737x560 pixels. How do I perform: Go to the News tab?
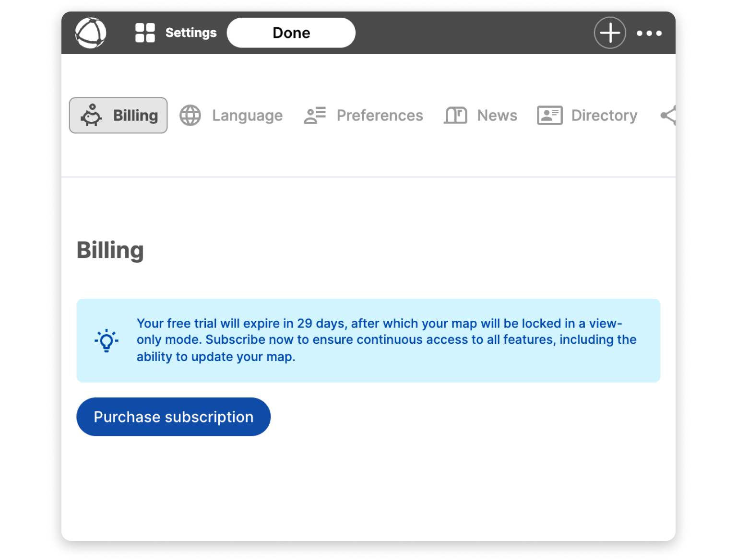[x=497, y=116]
